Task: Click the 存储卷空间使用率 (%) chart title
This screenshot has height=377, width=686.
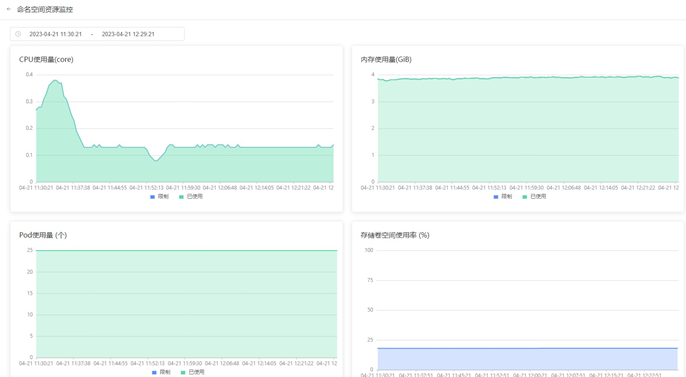Action: pos(395,235)
